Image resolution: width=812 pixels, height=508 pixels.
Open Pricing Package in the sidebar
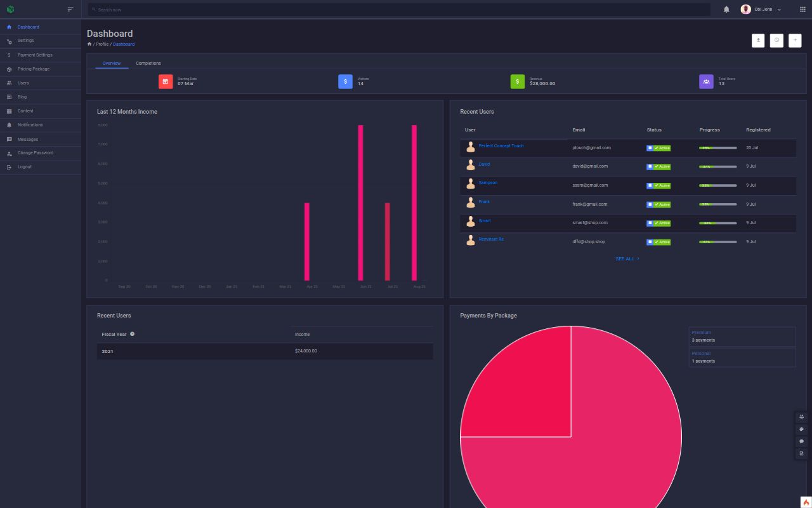(41, 69)
